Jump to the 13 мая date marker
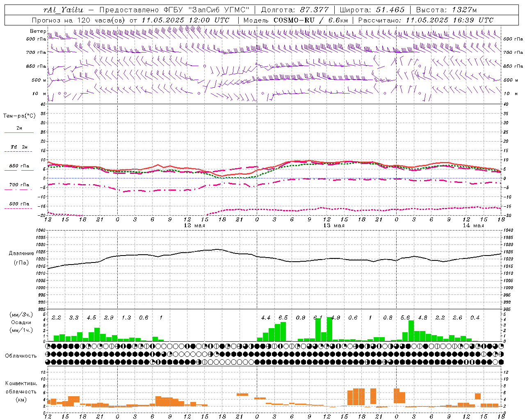The image size is (525, 420). (334, 226)
